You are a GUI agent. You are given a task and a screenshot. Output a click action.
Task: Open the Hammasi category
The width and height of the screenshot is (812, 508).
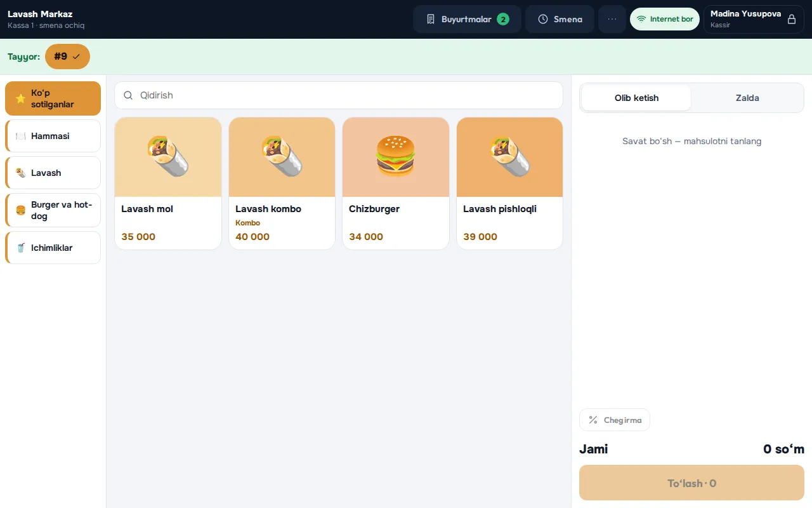point(53,136)
